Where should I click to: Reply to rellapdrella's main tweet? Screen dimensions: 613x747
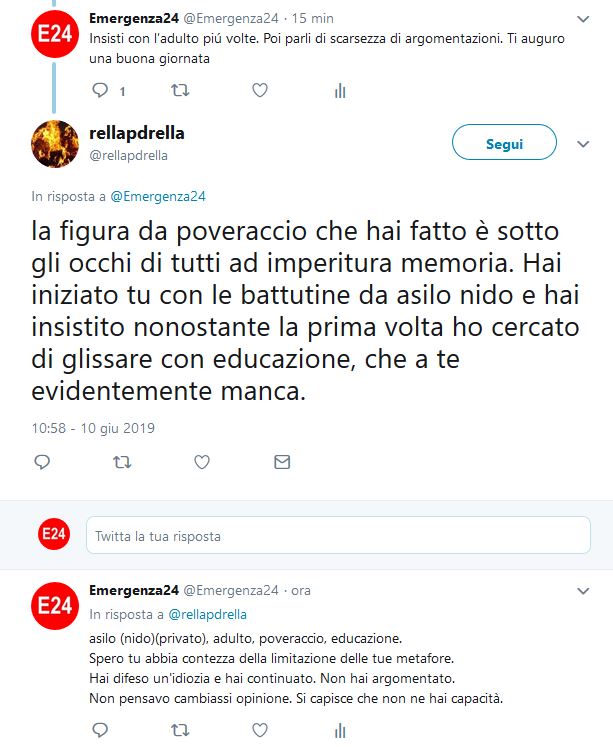(42, 462)
